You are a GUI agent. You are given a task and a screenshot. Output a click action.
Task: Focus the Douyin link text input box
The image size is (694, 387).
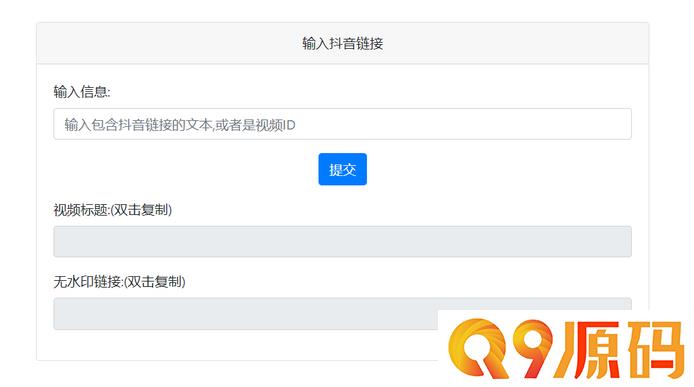342,124
